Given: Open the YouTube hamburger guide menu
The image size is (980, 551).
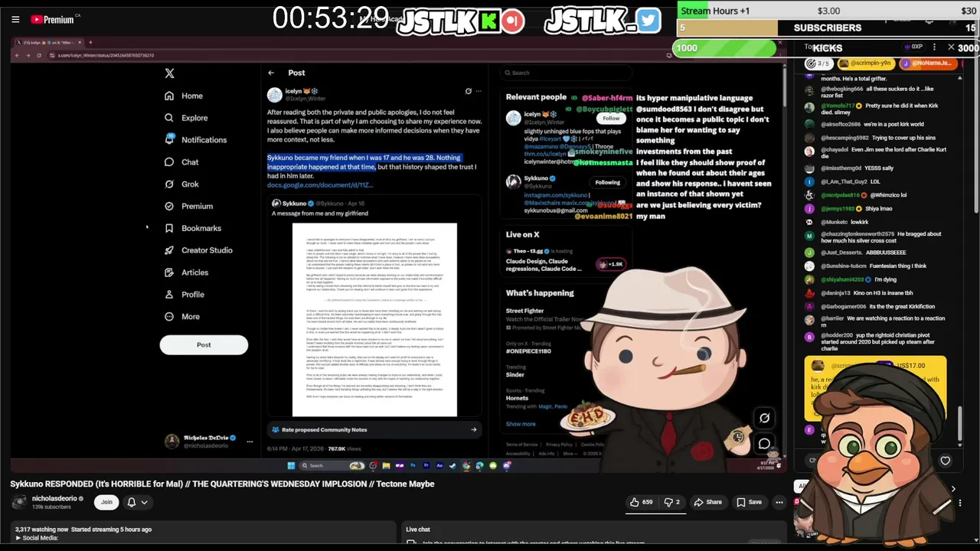Looking at the screenshot, I should pyautogui.click(x=15, y=19).
